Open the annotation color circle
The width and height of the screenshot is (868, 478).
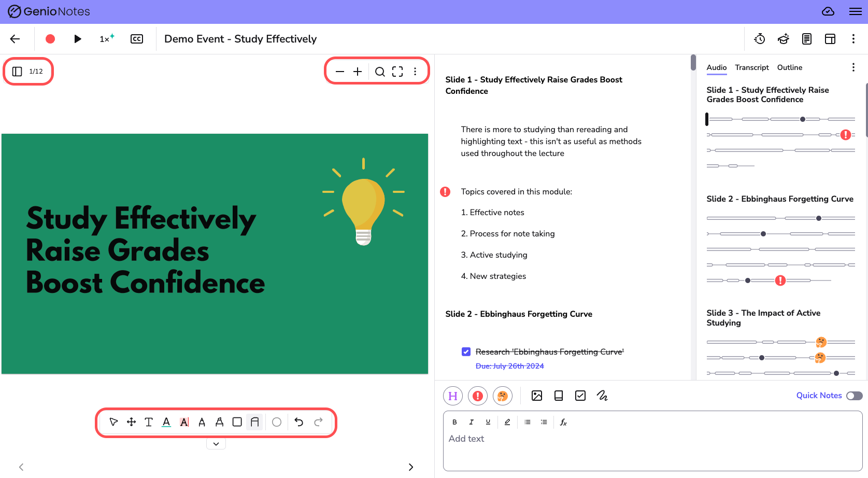277,422
